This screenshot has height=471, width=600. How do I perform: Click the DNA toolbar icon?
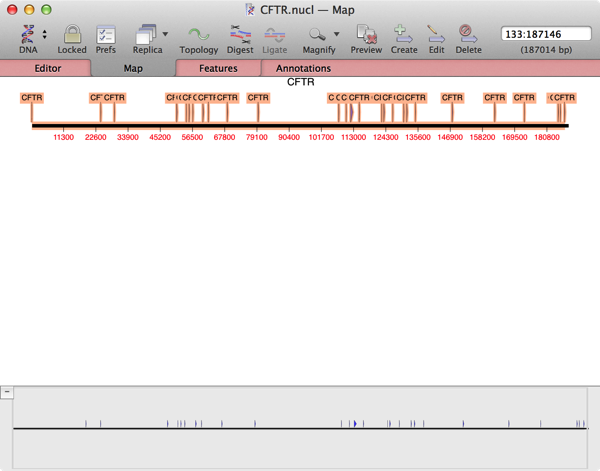[x=27, y=34]
